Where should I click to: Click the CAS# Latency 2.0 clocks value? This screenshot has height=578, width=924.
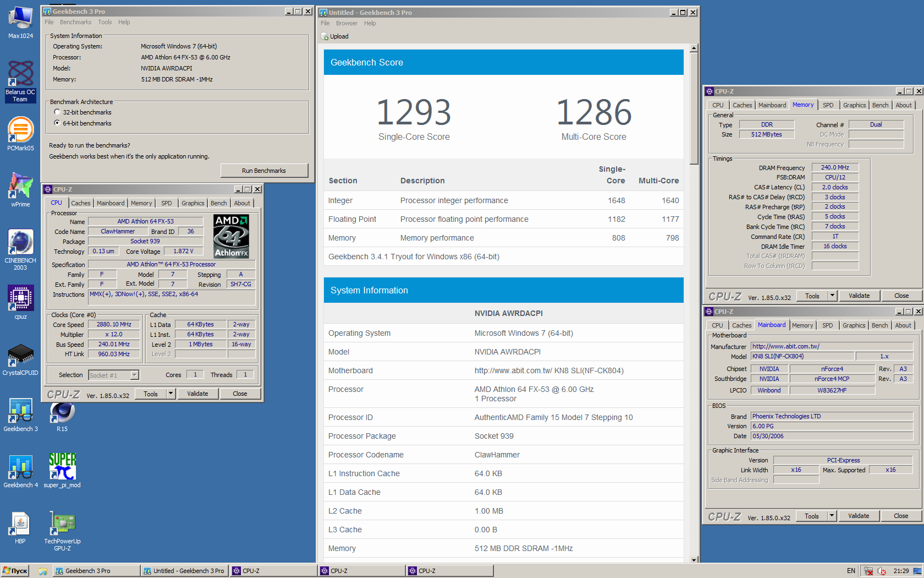(835, 187)
